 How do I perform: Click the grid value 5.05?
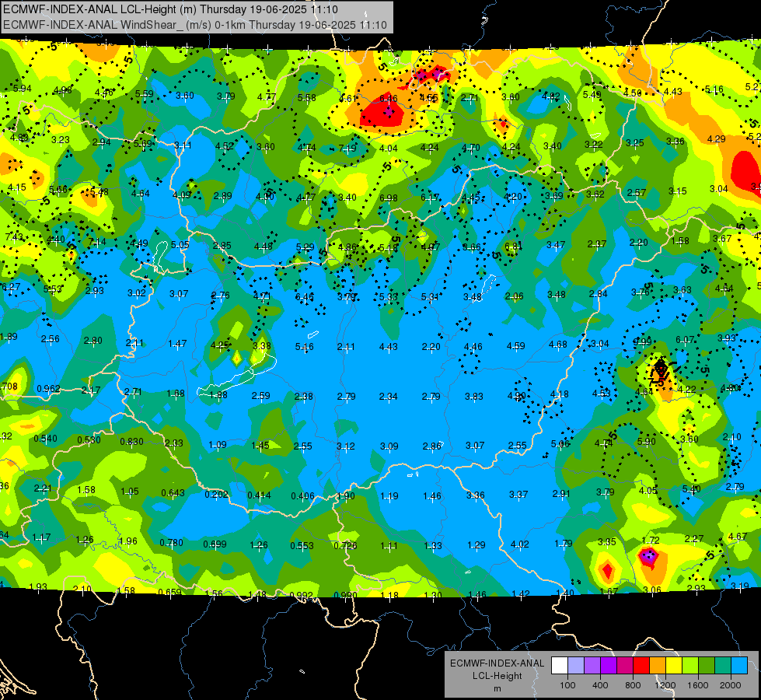[180, 244]
